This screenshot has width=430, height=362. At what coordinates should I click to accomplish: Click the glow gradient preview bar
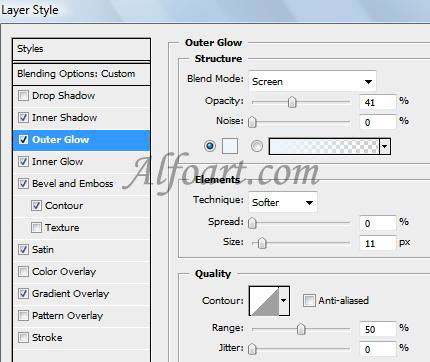[x=324, y=146]
